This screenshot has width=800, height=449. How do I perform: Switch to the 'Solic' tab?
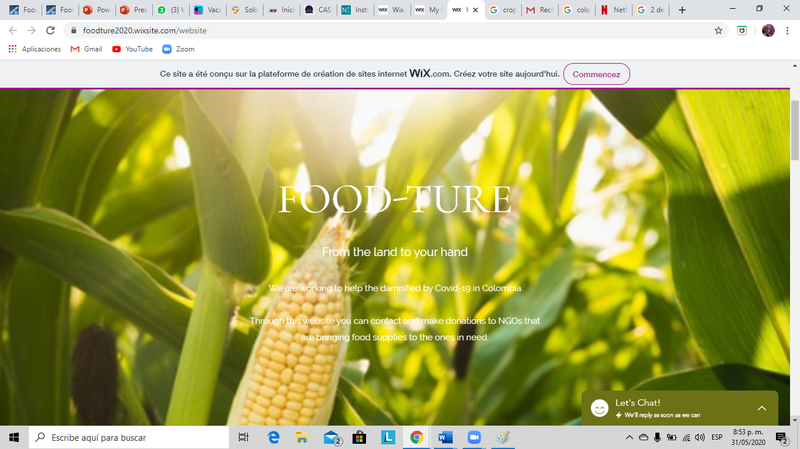[x=244, y=10]
